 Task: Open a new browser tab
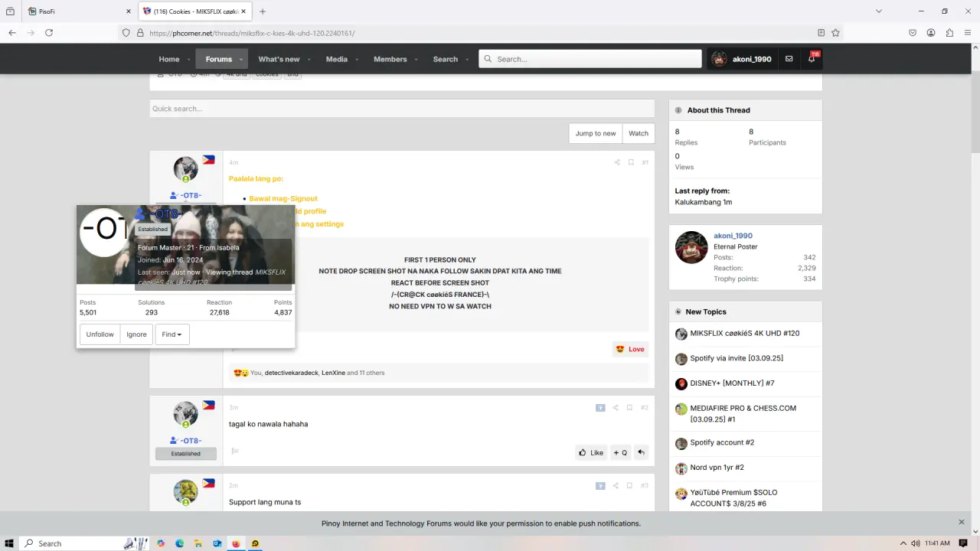pos(263,11)
